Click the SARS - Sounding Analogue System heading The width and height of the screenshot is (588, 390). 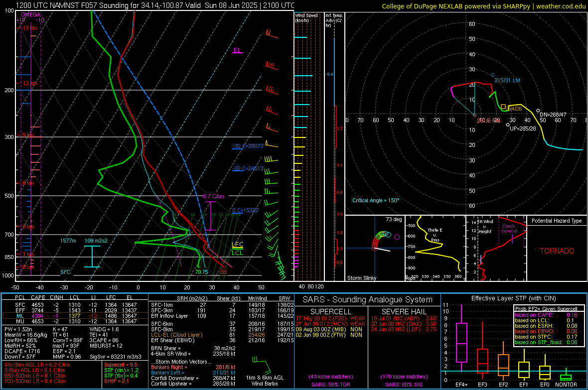coord(368,300)
